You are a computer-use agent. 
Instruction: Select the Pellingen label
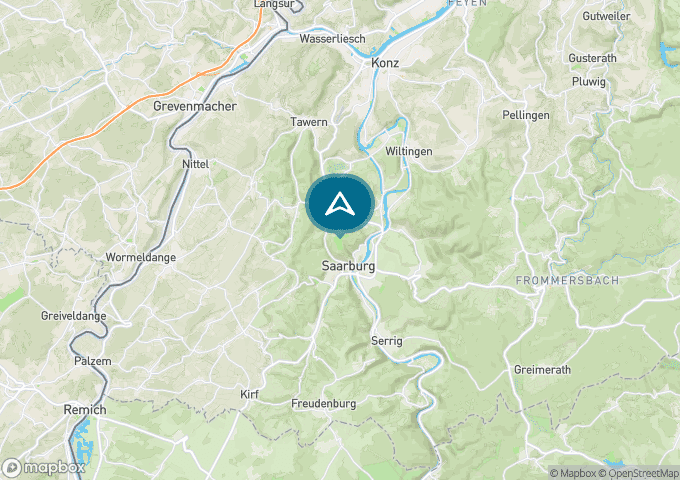[x=526, y=115]
